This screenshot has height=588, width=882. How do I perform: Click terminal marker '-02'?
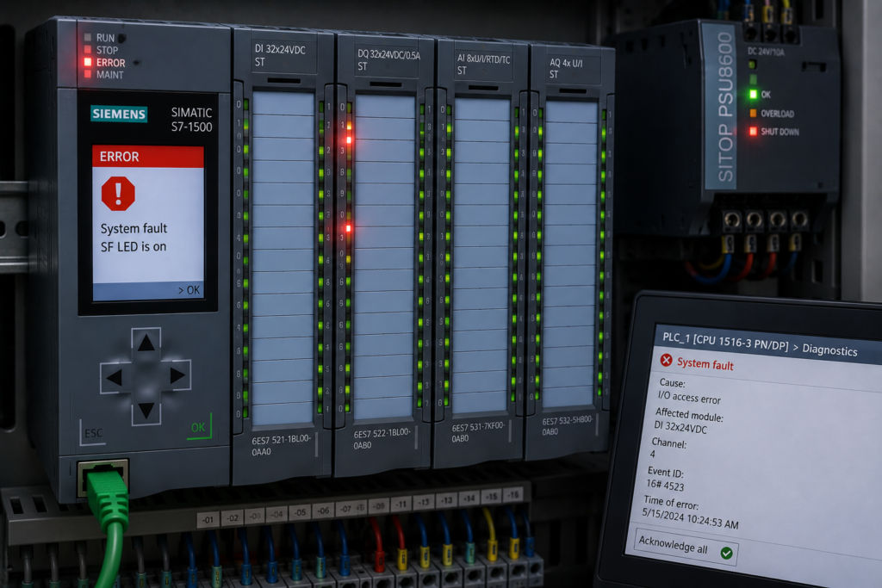(x=231, y=517)
